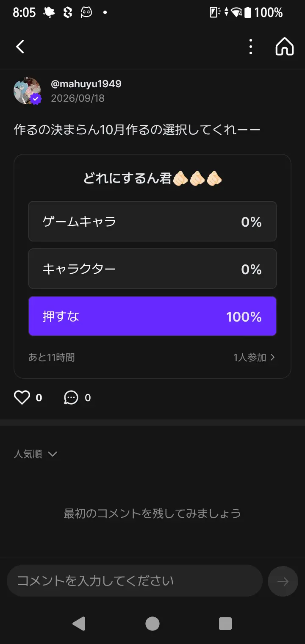This screenshot has width=305, height=644.
Task: Open comments via speech bubble icon
Action: pyautogui.click(x=71, y=397)
